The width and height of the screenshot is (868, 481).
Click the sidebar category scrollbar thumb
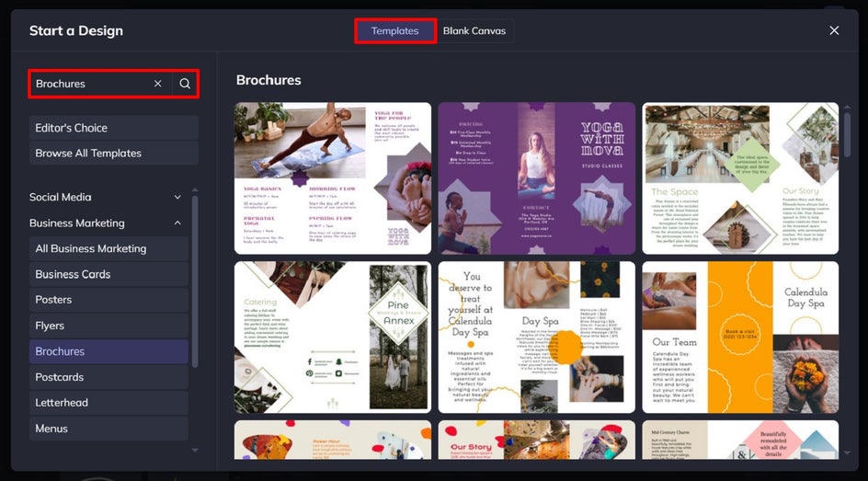[x=195, y=281]
